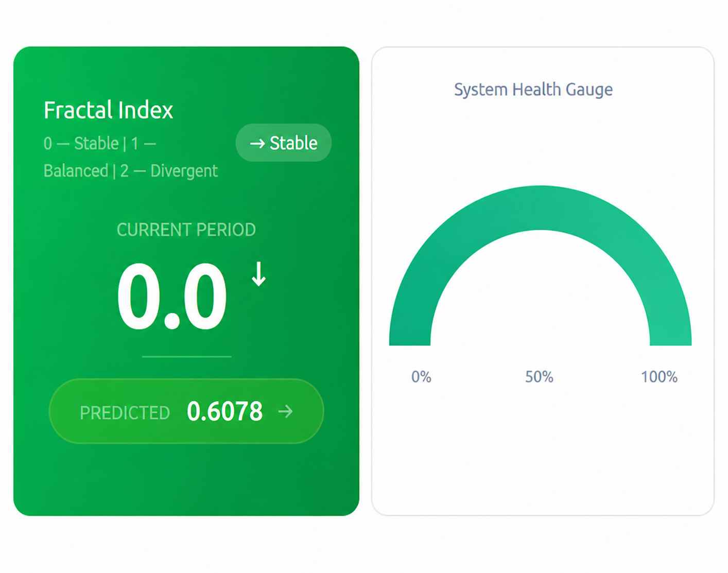Click the Fractal Index title
Screen dimensions: 728x573
tap(108, 110)
